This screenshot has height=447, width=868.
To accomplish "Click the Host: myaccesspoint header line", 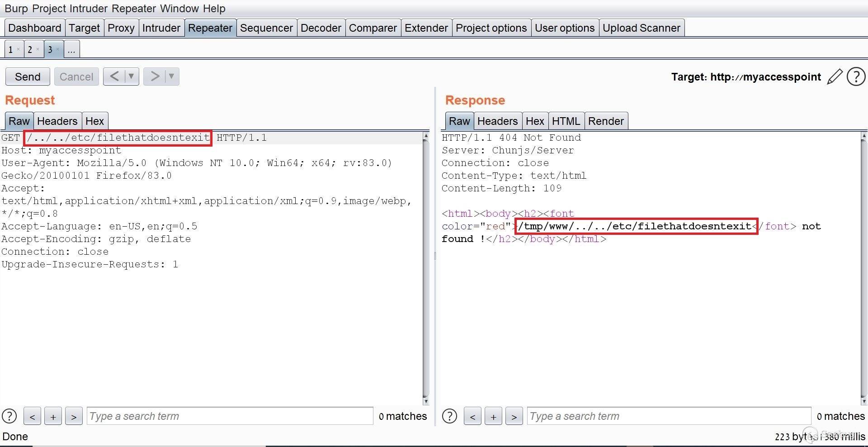I will 61,150.
